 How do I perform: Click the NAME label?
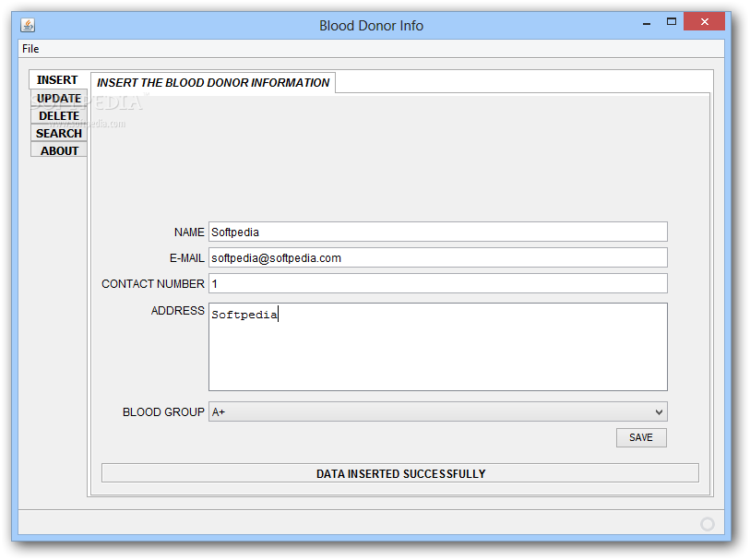189,232
